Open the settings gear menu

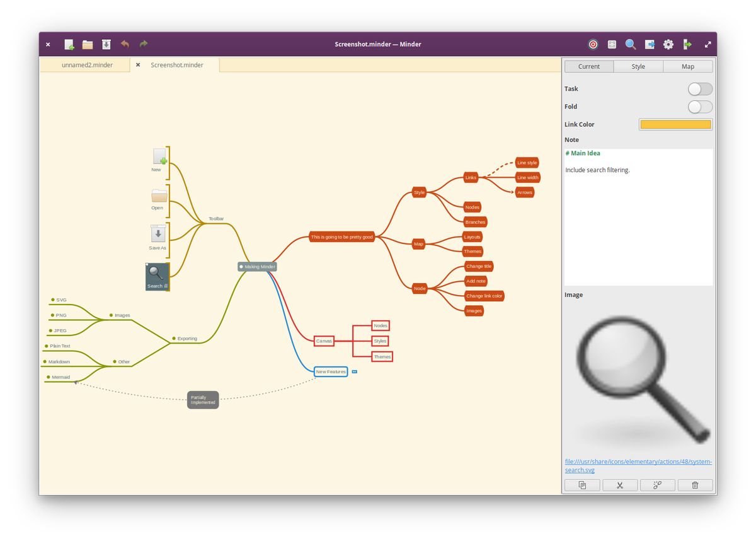point(668,44)
